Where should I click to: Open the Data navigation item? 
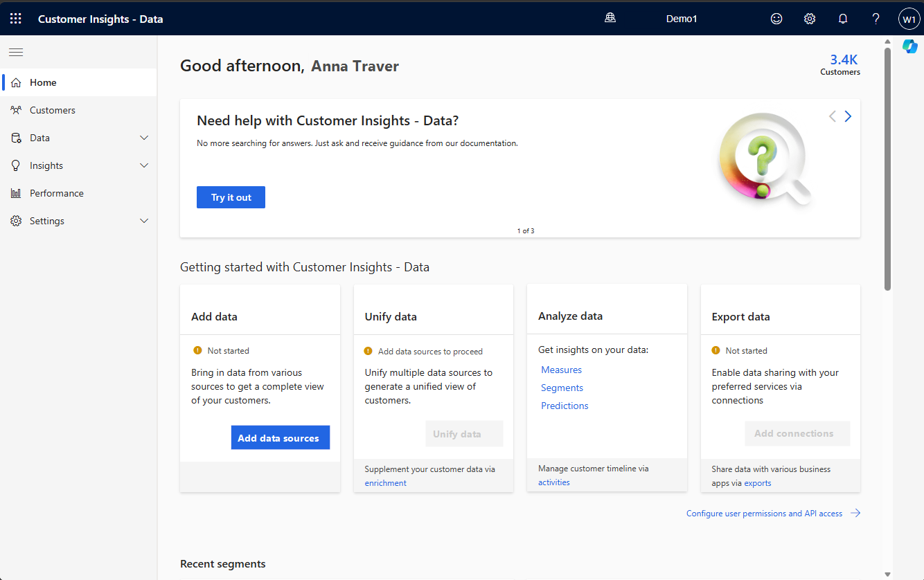pos(79,138)
